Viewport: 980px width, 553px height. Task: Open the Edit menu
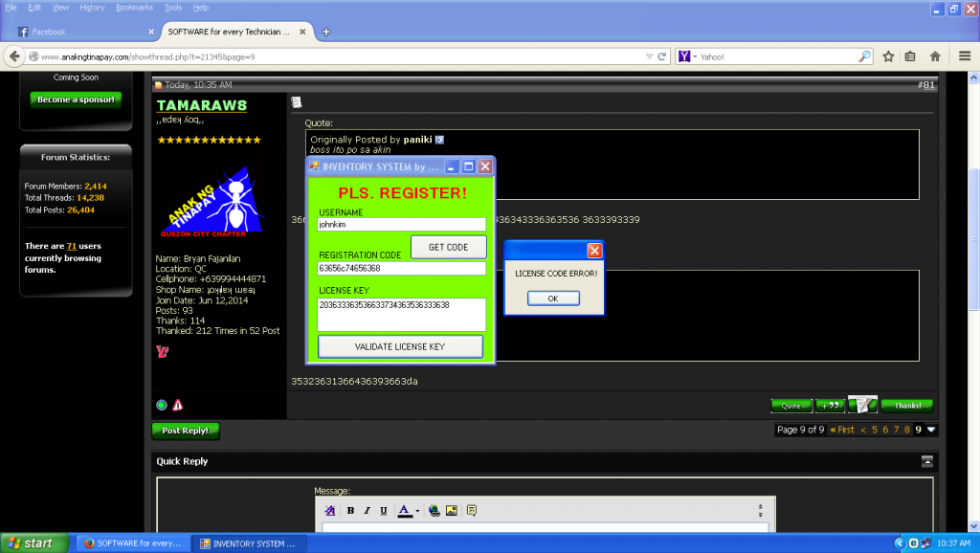point(35,8)
